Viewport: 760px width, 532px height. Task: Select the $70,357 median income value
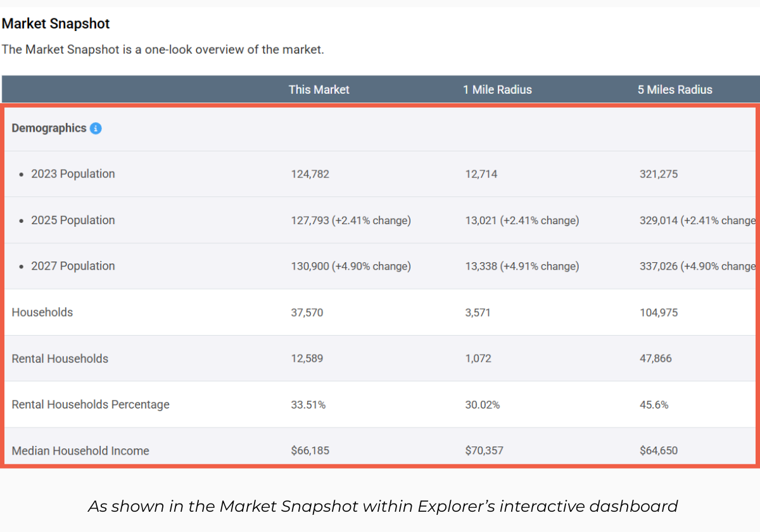coord(484,451)
